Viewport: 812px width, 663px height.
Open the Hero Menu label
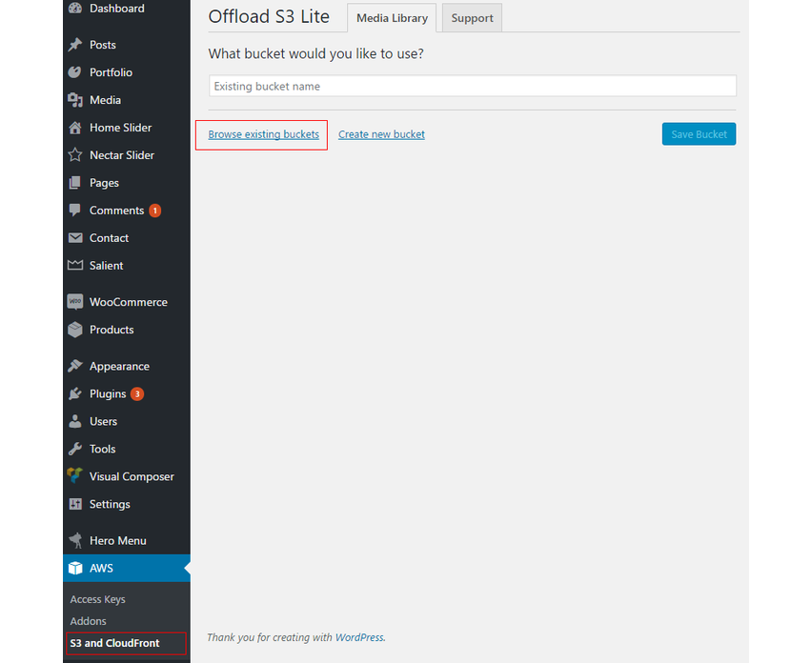pos(118,541)
